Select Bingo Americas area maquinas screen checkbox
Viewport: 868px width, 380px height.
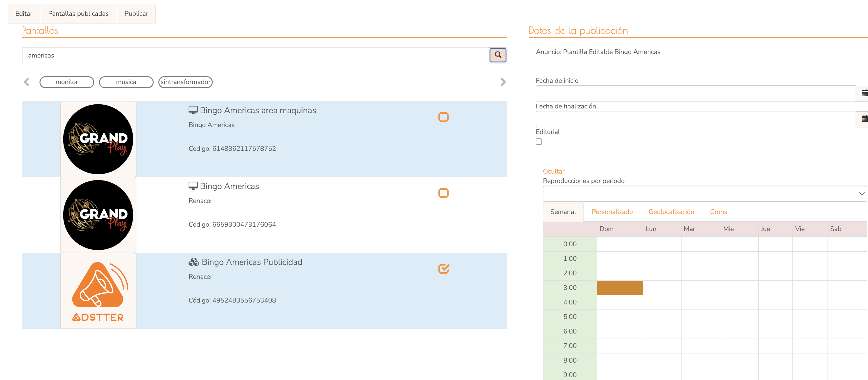443,117
